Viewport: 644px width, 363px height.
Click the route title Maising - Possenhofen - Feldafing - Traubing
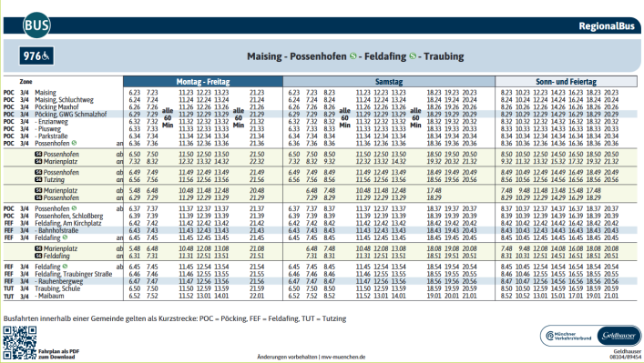point(355,56)
